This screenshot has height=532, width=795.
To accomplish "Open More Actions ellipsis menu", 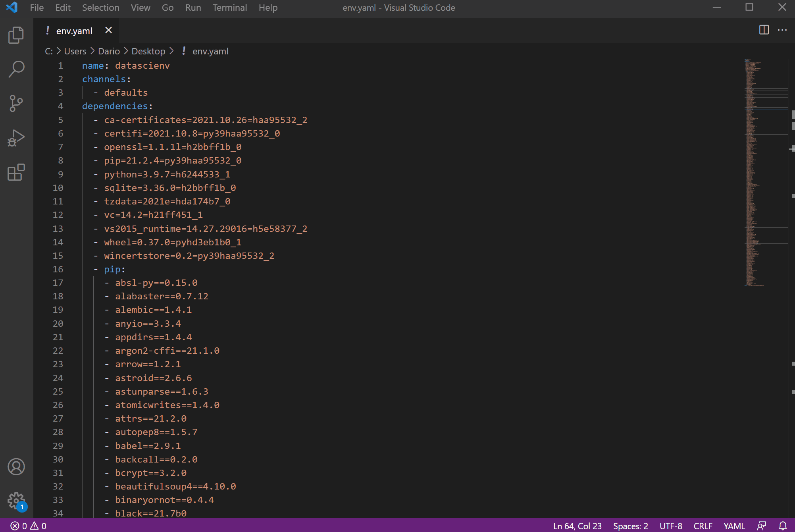I will tap(782, 30).
